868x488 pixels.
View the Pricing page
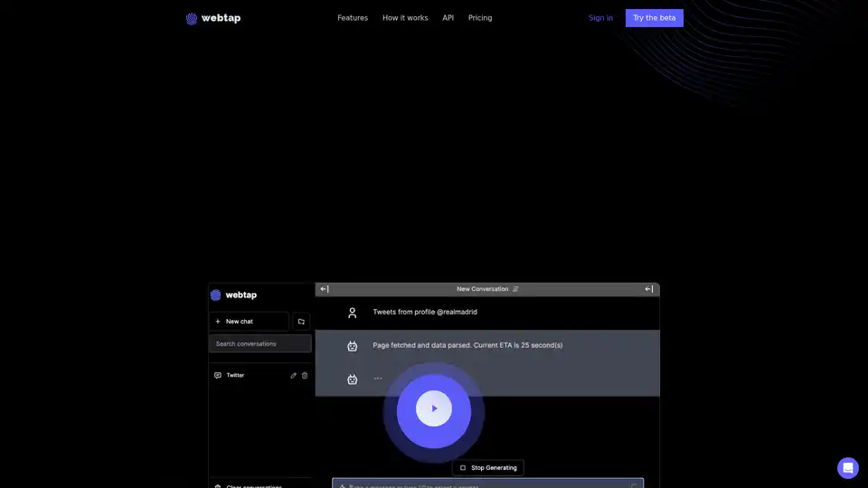pos(480,18)
